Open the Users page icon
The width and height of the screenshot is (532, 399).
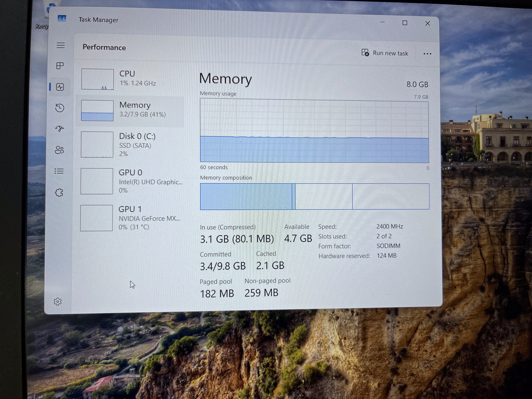[59, 150]
